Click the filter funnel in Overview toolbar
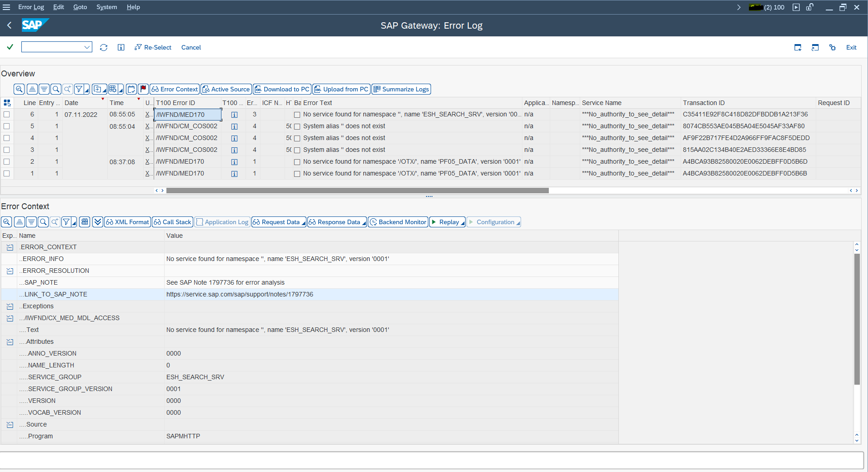The image size is (868, 472). 80,89
